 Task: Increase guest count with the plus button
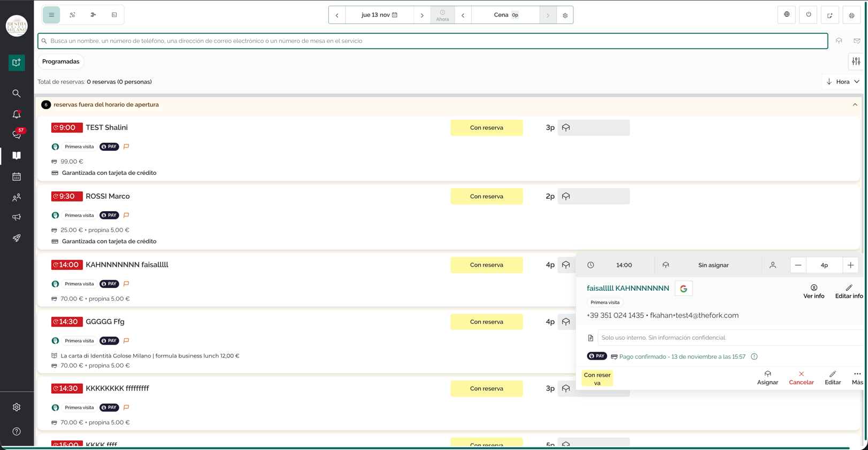[x=850, y=265]
